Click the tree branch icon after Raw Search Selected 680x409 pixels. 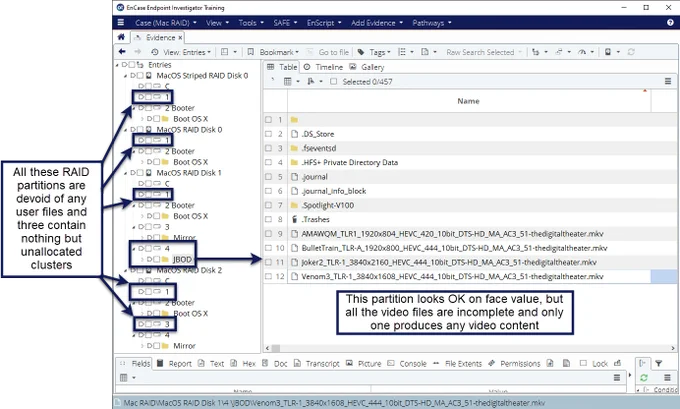coord(536,52)
